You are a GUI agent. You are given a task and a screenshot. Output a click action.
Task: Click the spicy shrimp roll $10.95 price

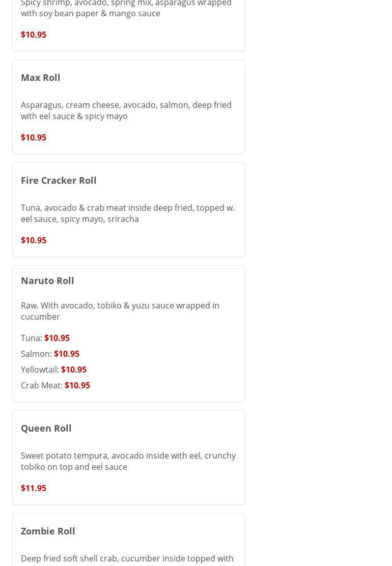coord(34,35)
